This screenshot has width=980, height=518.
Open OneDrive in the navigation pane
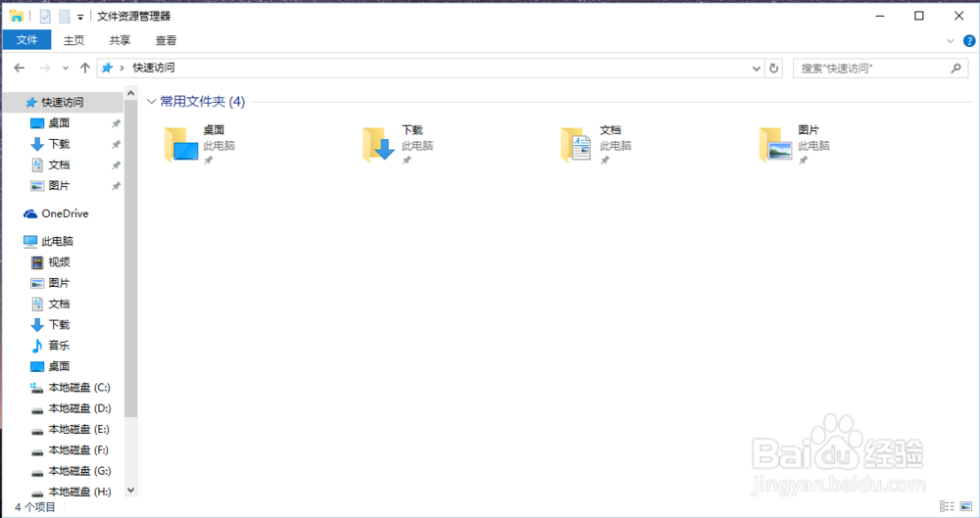(x=65, y=213)
